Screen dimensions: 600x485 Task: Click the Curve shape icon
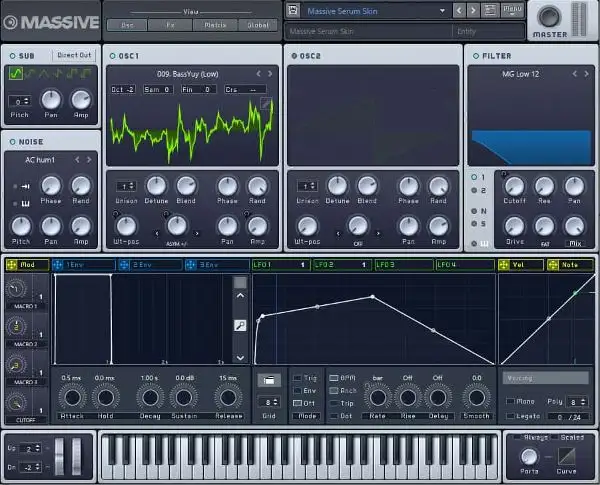pyautogui.click(x=566, y=457)
